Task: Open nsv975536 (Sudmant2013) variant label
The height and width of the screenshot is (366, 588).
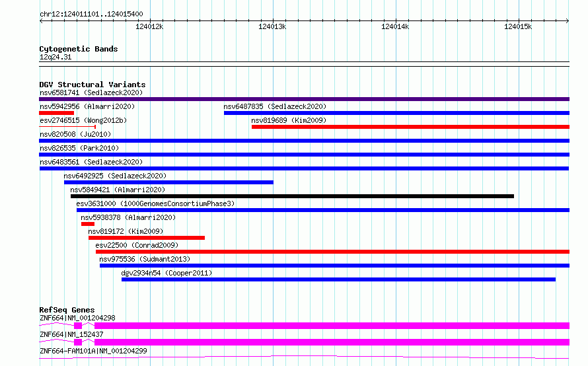Action: (145, 259)
